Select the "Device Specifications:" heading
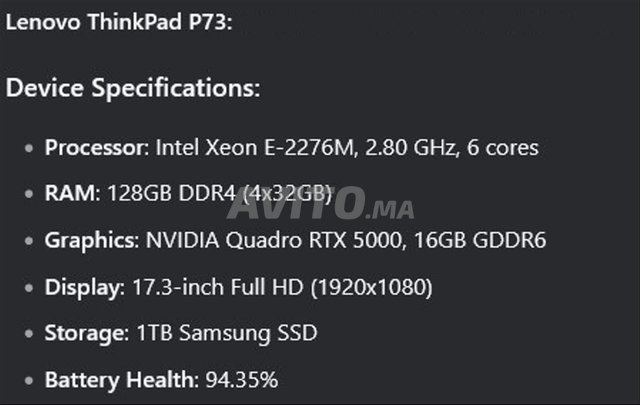Screen dimensions: 640x405 coord(133,88)
